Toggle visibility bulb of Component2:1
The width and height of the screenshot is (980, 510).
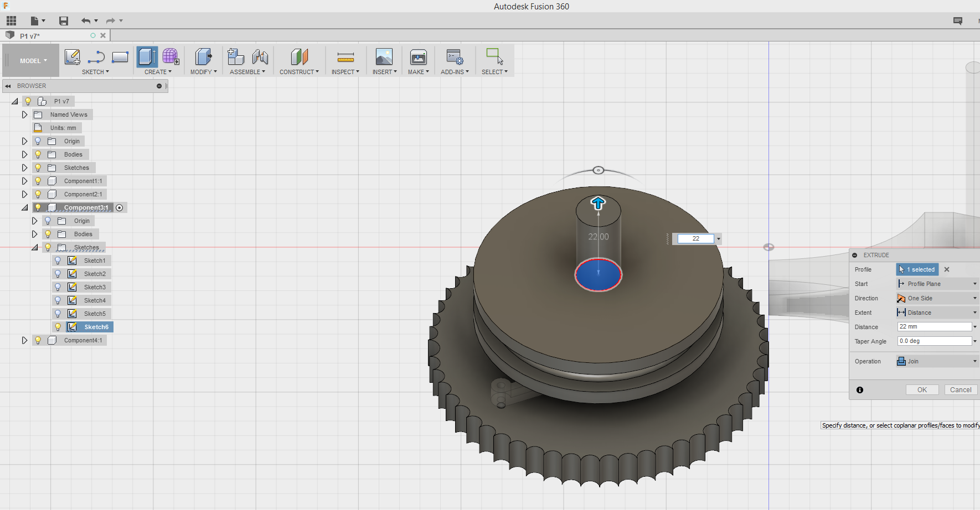38,194
